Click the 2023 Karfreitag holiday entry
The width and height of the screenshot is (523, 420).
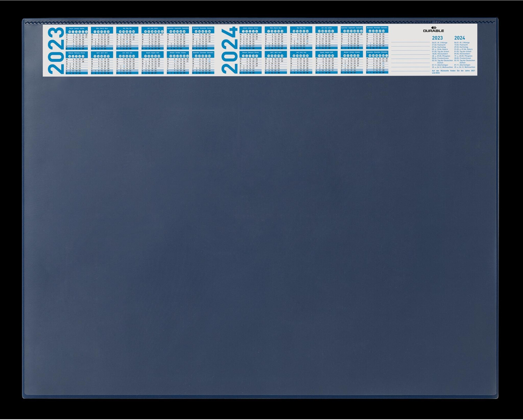click(x=439, y=47)
